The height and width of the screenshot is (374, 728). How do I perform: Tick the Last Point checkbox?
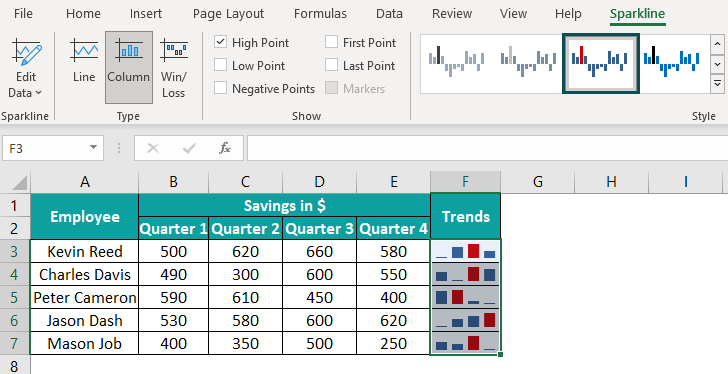click(x=331, y=65)
